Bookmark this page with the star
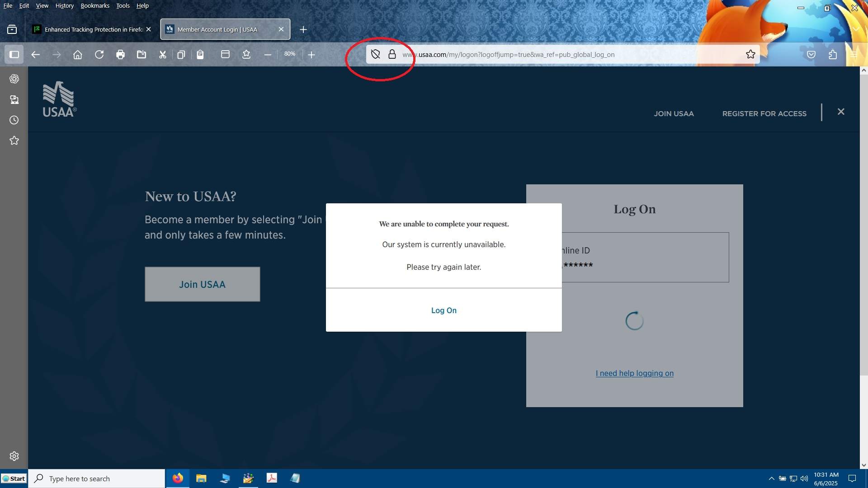Image resolution: width=868 pixels, height=488 pixels. point(750,55)
